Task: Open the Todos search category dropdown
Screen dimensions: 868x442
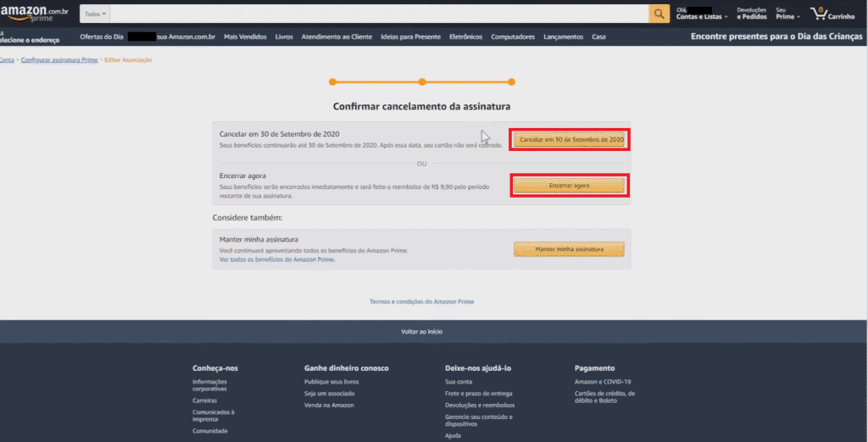Action: pos(95,14)
